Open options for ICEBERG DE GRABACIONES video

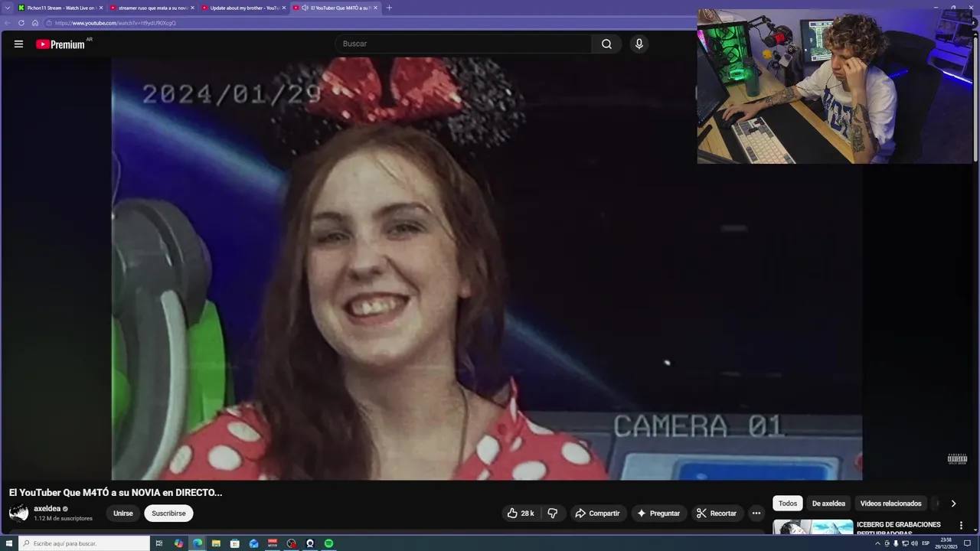pos(961,526)
